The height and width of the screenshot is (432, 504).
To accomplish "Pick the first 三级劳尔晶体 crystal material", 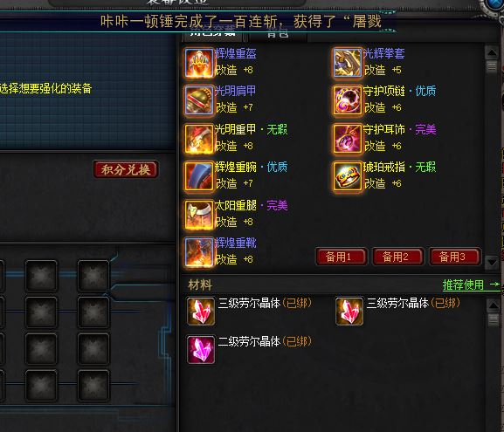I will [x=201, y=312].
